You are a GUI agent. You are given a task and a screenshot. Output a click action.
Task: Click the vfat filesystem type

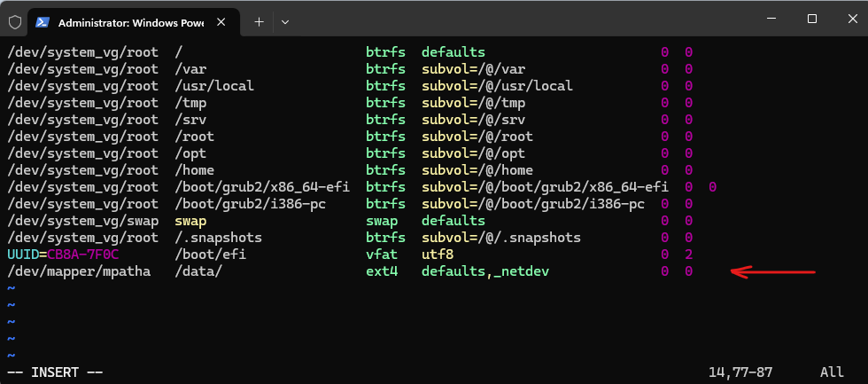coord(382,255)
